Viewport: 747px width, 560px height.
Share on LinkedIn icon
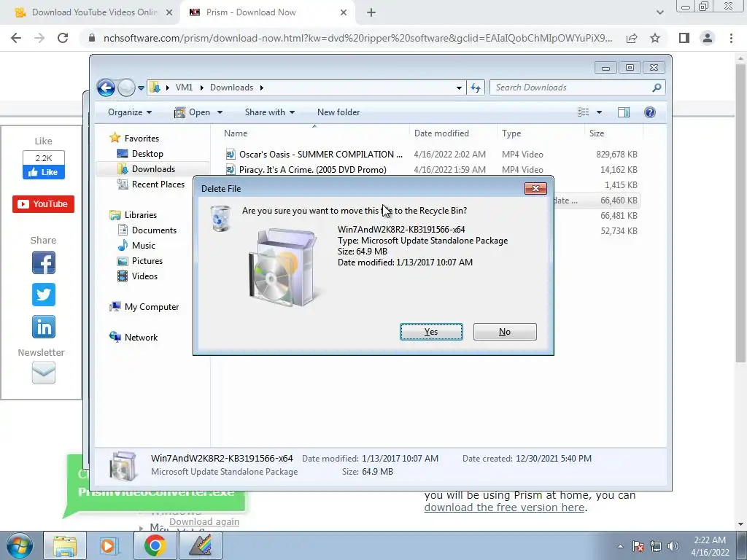pyautogui.click(x=44, y=327)
